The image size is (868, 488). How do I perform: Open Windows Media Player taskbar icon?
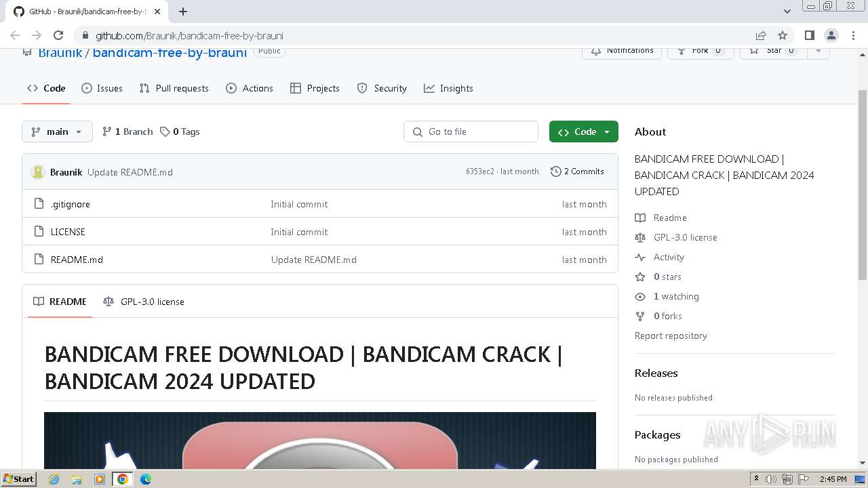click(100, 479)
